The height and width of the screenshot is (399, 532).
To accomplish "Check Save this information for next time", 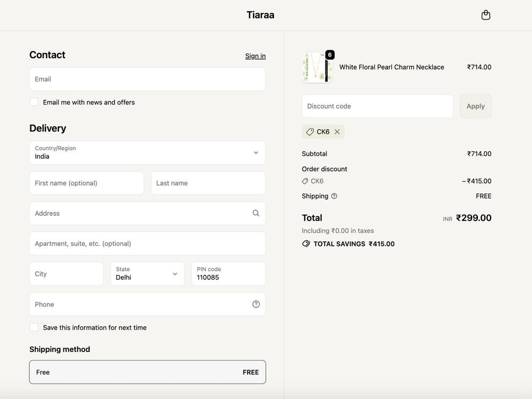I will point(34,328).
